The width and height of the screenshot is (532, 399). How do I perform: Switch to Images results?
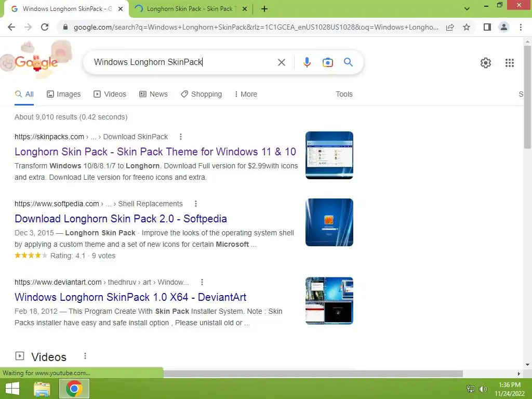coord(64,95)
